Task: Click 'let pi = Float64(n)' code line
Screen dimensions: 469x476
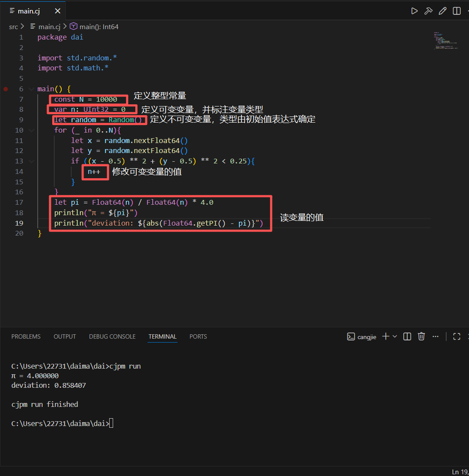Action: pos(134,203)
